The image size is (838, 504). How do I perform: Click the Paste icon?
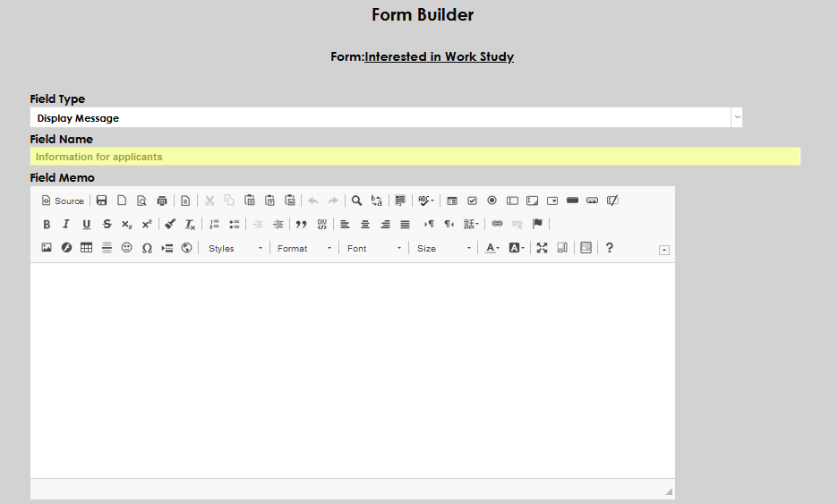click(x=250, y=201)
